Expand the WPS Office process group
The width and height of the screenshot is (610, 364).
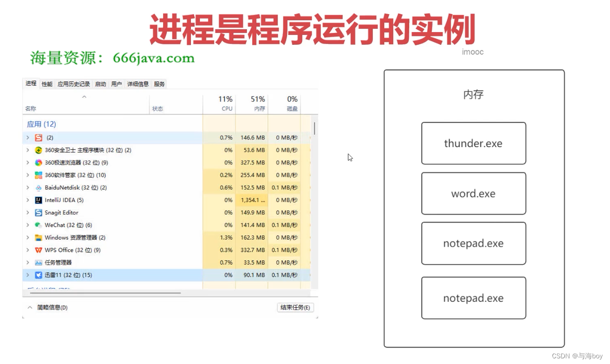click(x=28, y=250)
